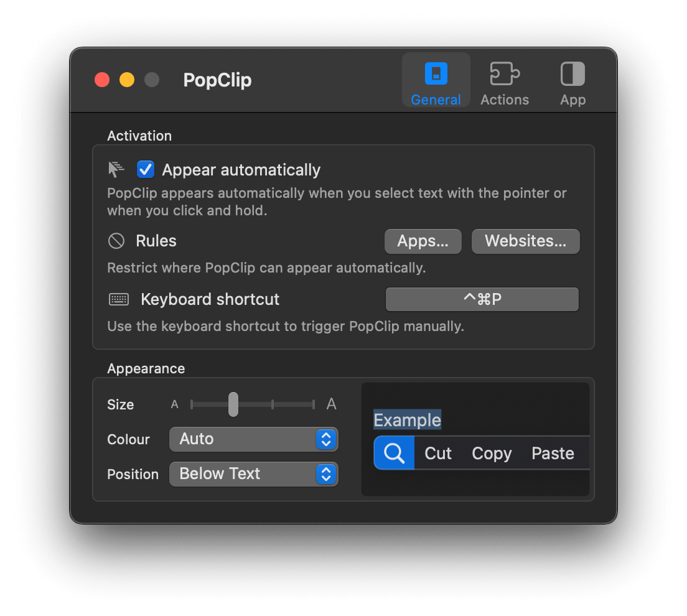Click the keyboard icon next to Keyboard shortcut
687x616 pixels.
pos(119,299)
